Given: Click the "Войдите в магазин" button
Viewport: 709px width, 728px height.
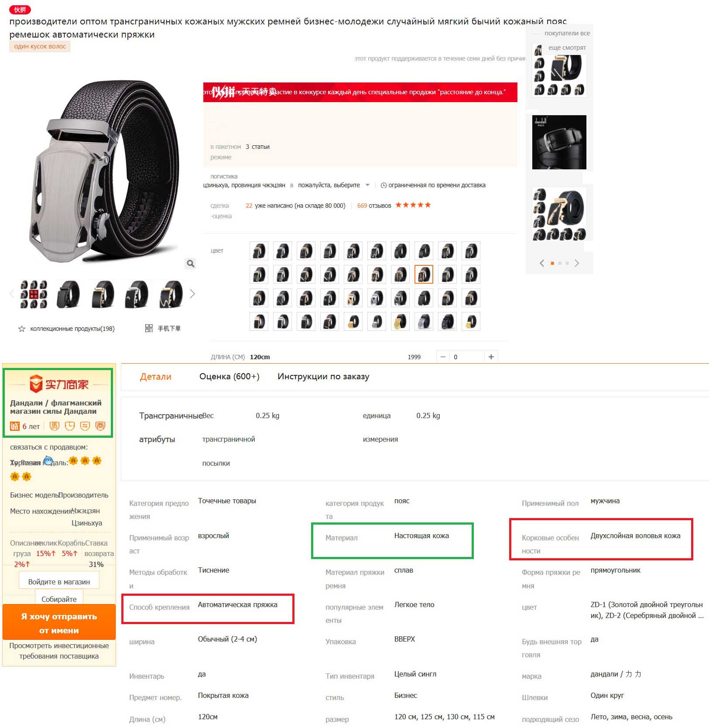Looking at the screenshot, I should pyautogui.click(x=59, y=581).
